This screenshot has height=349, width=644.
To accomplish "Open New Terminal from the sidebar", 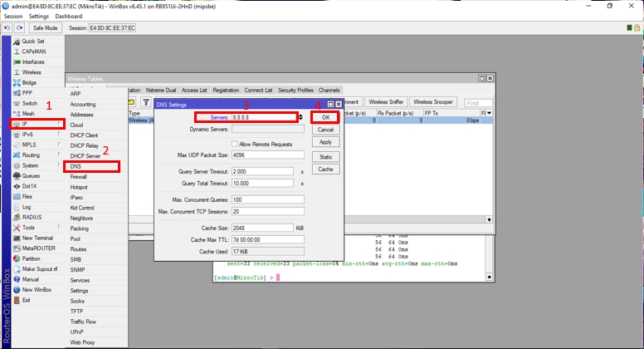I will (38, 238).
